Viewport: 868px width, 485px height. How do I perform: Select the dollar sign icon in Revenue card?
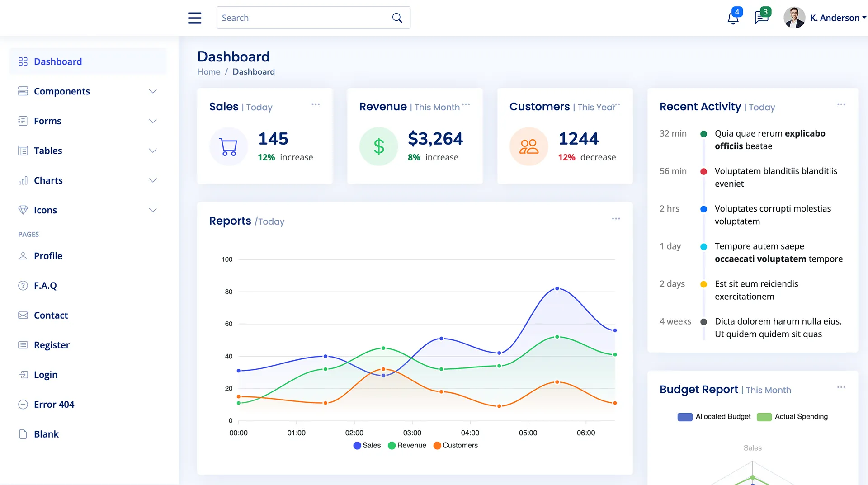378,146
